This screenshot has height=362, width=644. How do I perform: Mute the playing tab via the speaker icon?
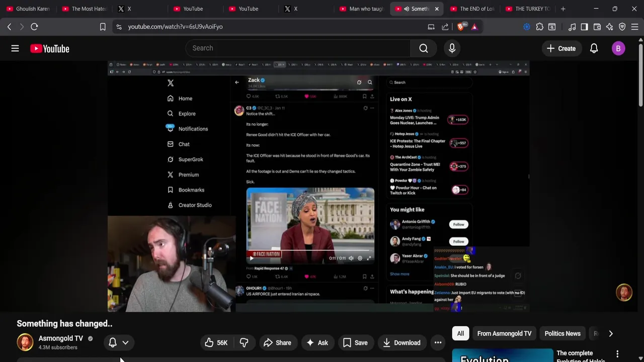coord(406,9)
